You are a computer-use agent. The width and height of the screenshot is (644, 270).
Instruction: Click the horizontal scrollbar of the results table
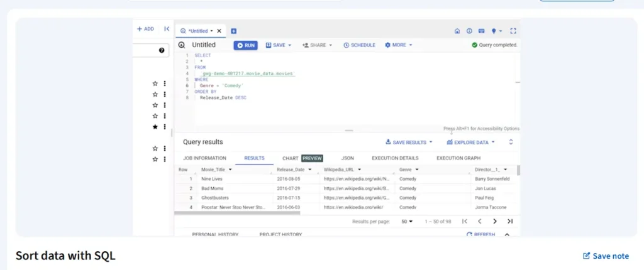tap(237, 213)
